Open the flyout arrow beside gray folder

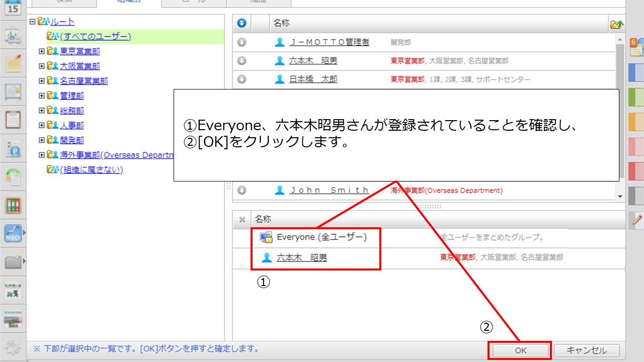(24, 261)
